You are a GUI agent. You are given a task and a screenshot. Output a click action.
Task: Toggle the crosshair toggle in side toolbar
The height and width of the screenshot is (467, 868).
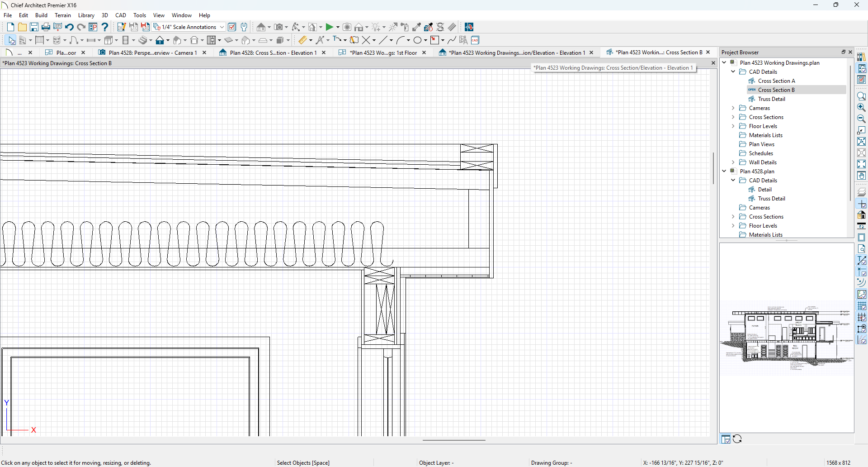pos(862,204)
